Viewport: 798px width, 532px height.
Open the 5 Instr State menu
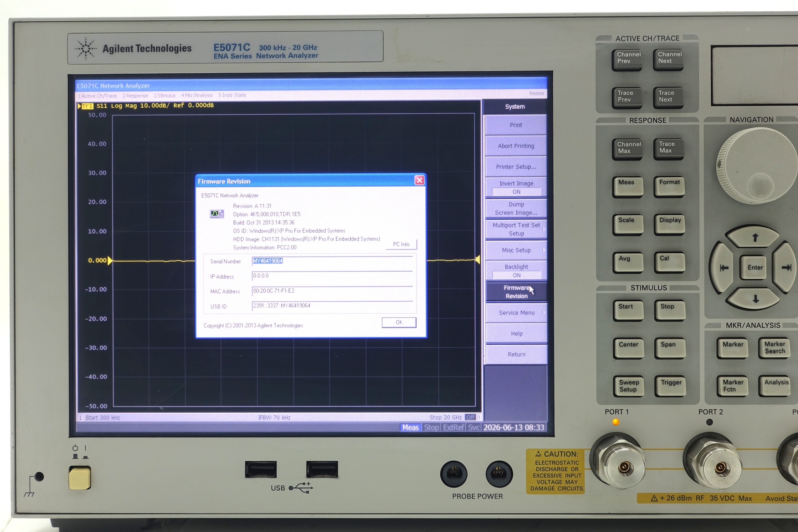232,95
